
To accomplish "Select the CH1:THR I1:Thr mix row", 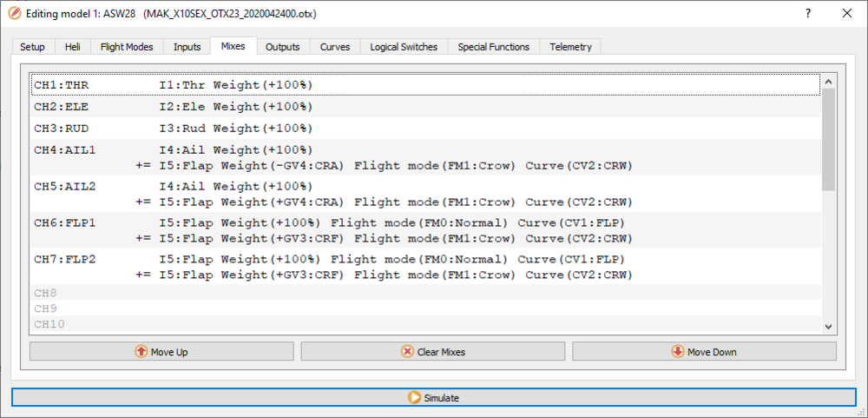I will (425, 85).
